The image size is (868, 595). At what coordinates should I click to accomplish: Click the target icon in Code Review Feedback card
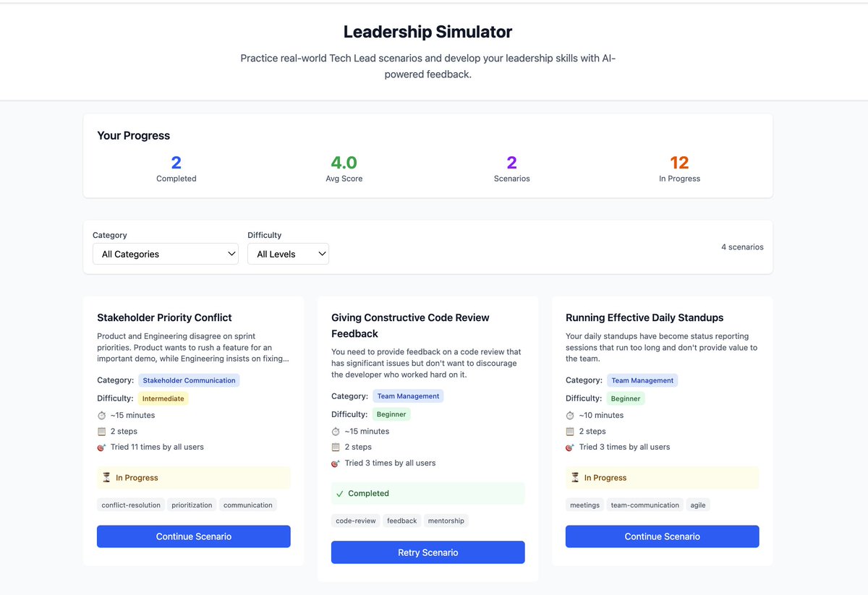click(336, 463)
